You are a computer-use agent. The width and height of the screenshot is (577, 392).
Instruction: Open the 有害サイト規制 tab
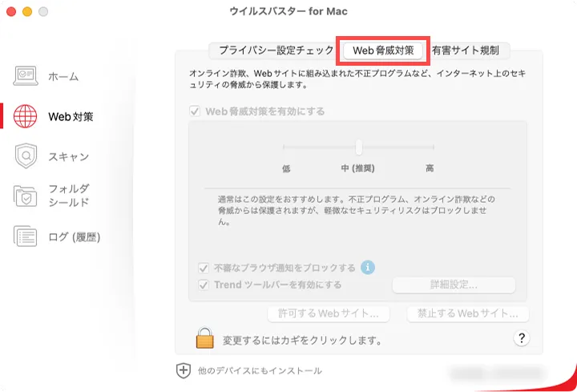[465, 50]
